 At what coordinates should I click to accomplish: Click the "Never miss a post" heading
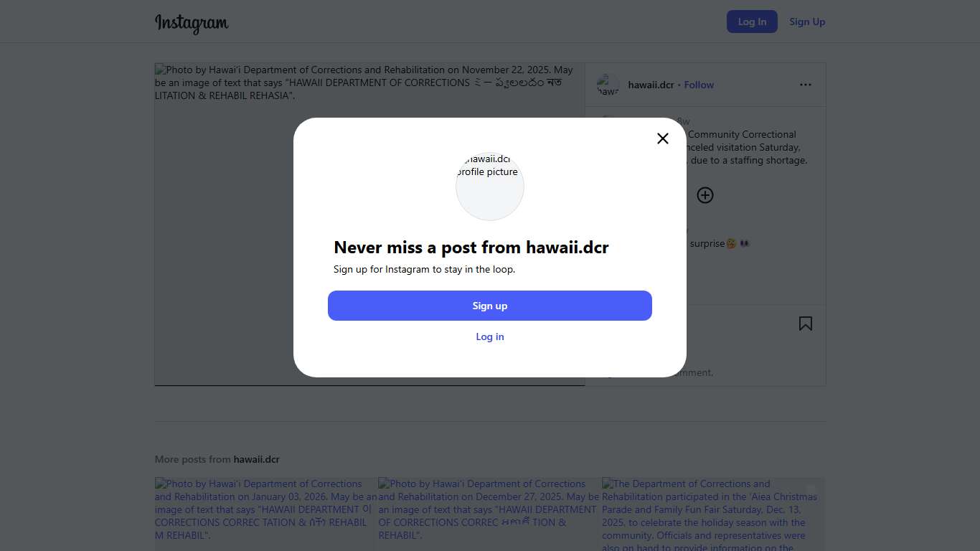tap(471, 248)
